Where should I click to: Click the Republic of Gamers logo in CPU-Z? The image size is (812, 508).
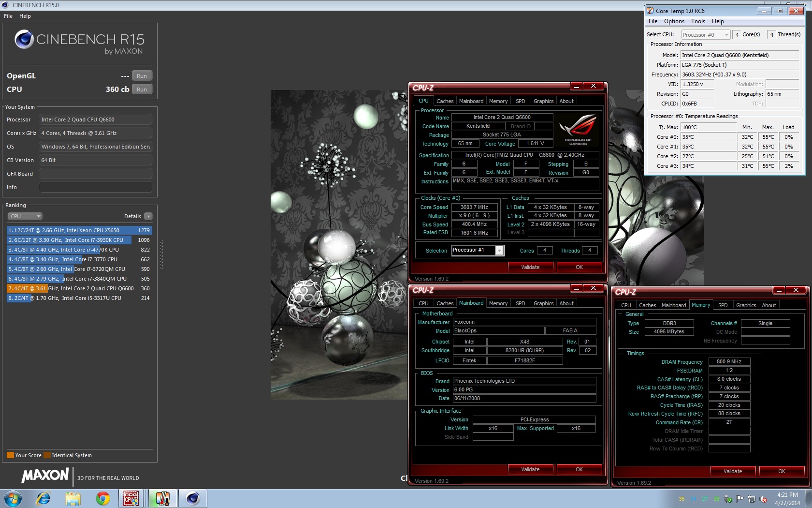(x=578, y=130)
